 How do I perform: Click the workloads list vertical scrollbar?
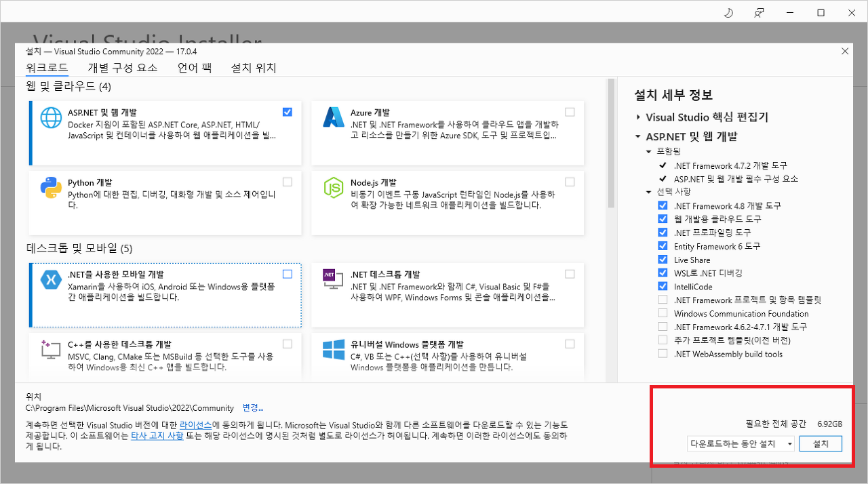pos(611,144)
